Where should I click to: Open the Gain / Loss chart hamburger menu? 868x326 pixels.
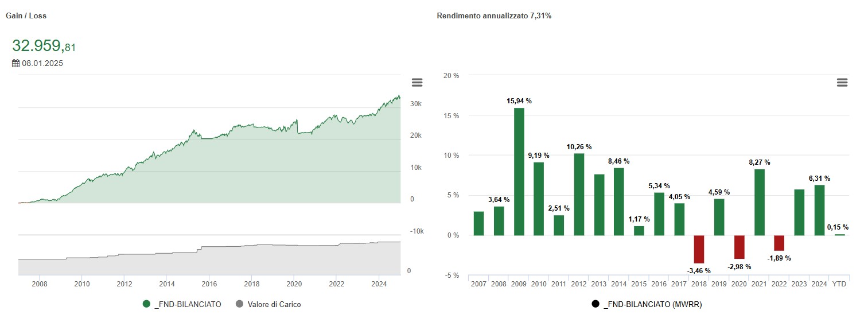click(x=417, y=83)
